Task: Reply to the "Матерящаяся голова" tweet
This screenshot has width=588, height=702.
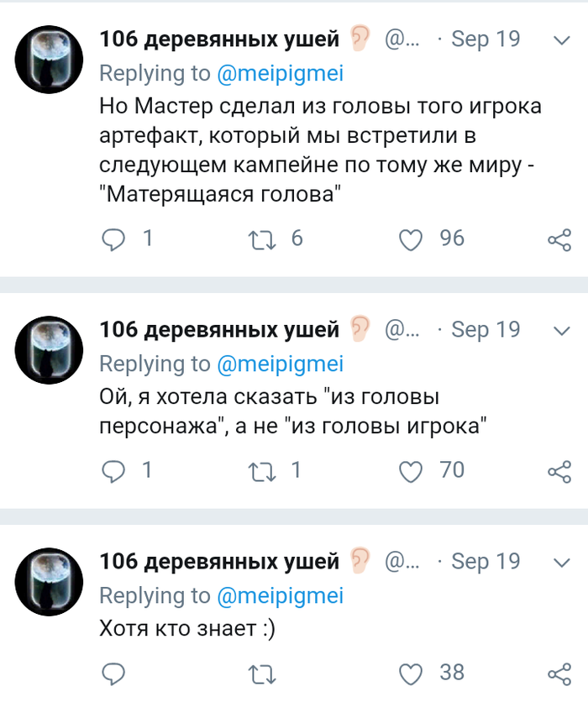Action: click(x=113, y=239)
